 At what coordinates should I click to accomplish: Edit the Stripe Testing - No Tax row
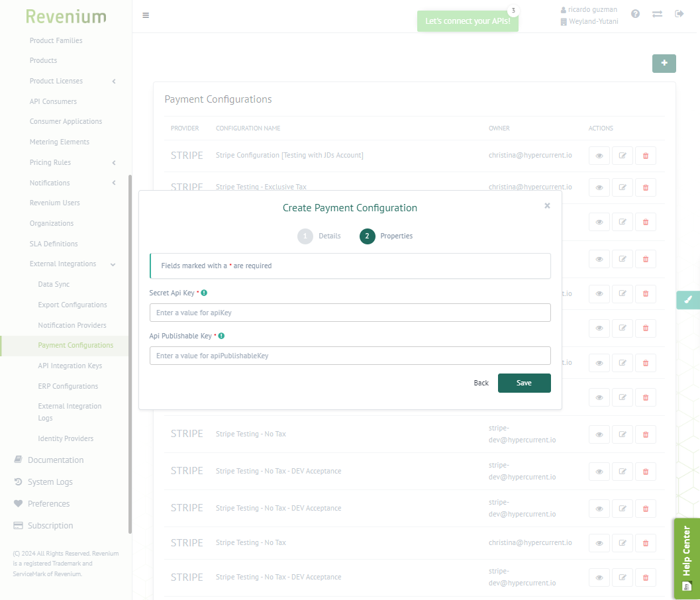tap(622, 434)
